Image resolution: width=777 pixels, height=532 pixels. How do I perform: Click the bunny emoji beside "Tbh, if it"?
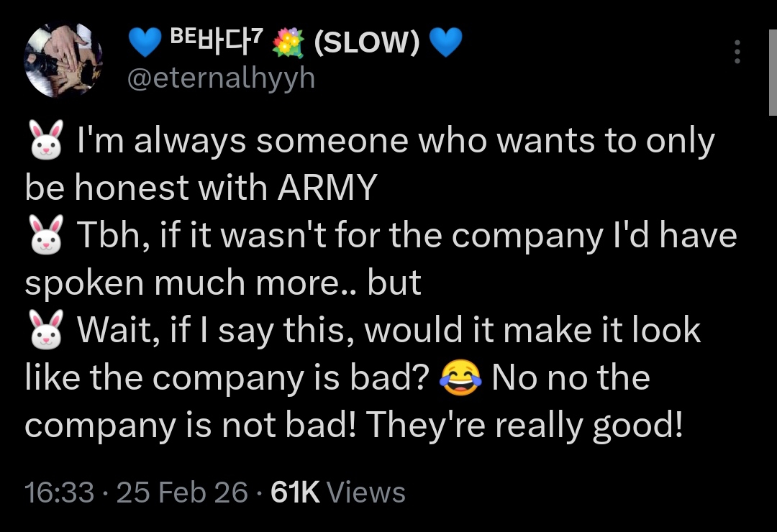[44, 237]
